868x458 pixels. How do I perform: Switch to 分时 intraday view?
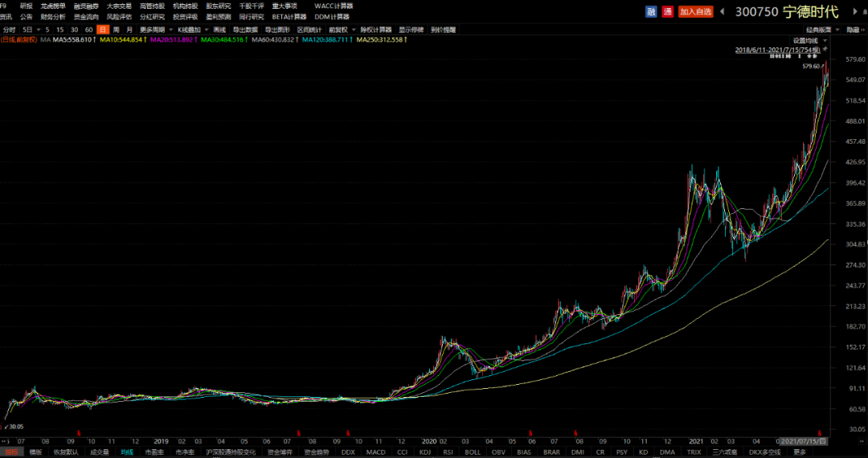(x=9, y=29)
